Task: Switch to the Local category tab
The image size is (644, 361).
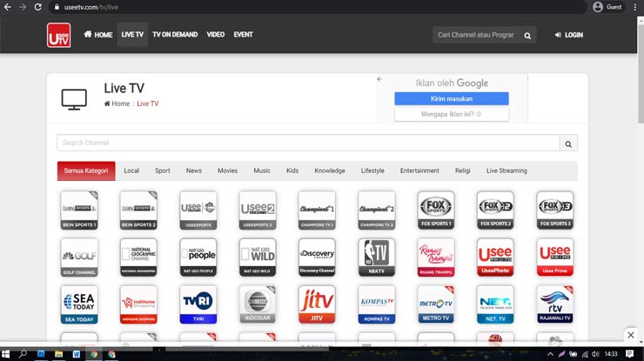Action: (x=131, y=170)
